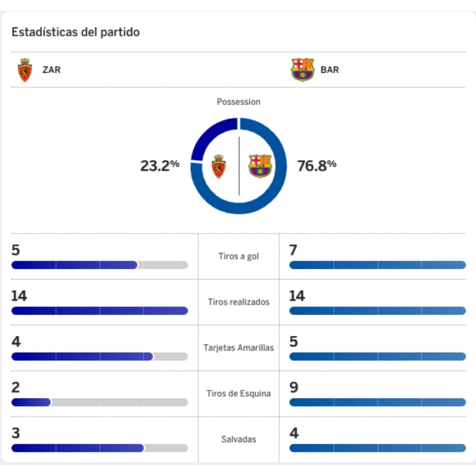Click the Possession chart title
476x476 pixels.
coord(238,102)
